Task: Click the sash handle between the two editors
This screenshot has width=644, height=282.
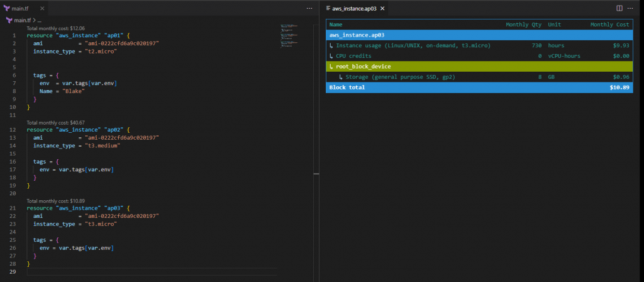Action: [x=316, y=174]
